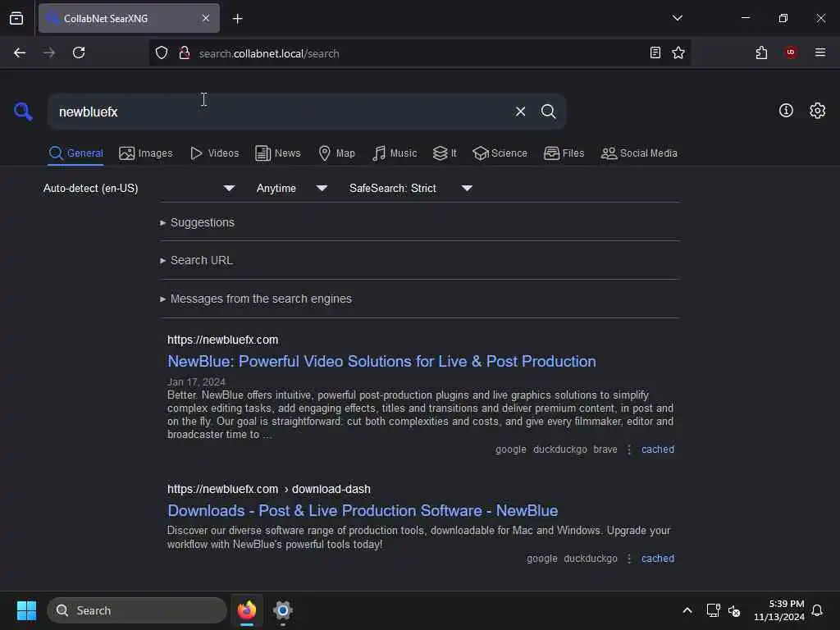840x630 pixels.
Task: Open Downloads - Post & Live Production link
Action: pos(363,510)
